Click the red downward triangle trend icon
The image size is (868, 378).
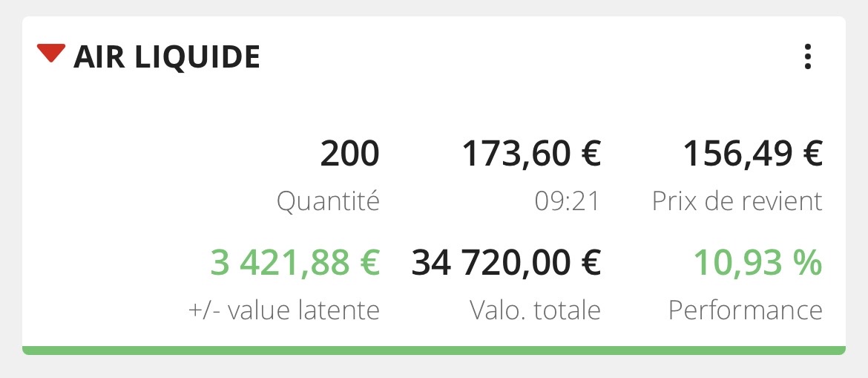pyautogui.click(x=51, y=54)
